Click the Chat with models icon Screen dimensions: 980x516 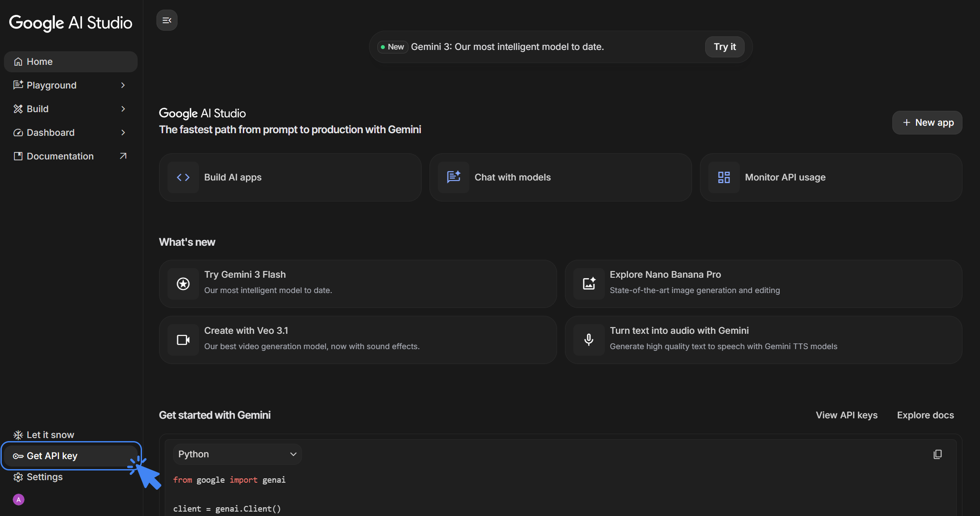click(454, 177)
